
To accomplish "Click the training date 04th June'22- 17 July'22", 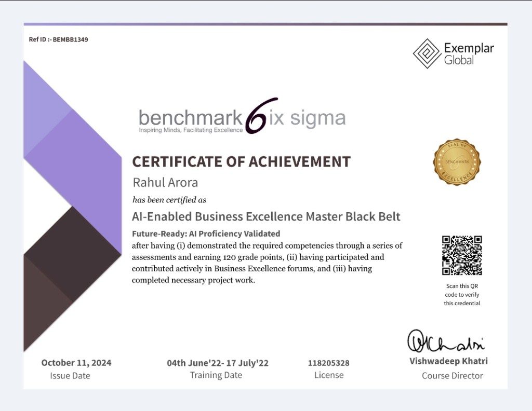I will (218, 363).
